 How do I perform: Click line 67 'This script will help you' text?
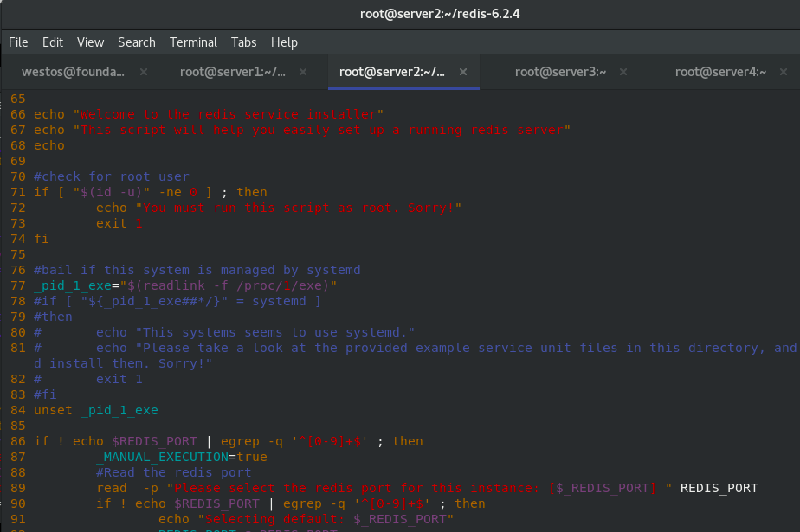[177, 130]
